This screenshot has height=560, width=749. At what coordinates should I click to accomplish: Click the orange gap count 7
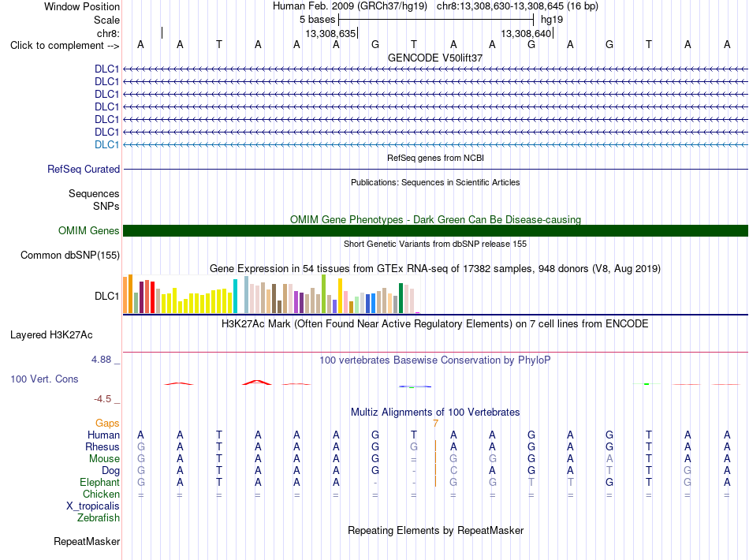(436, 424)
